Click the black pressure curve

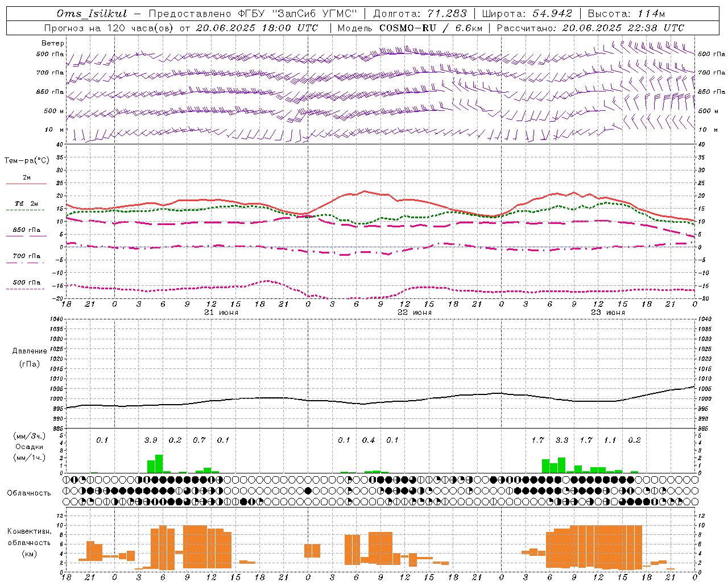tap(380, 402)
